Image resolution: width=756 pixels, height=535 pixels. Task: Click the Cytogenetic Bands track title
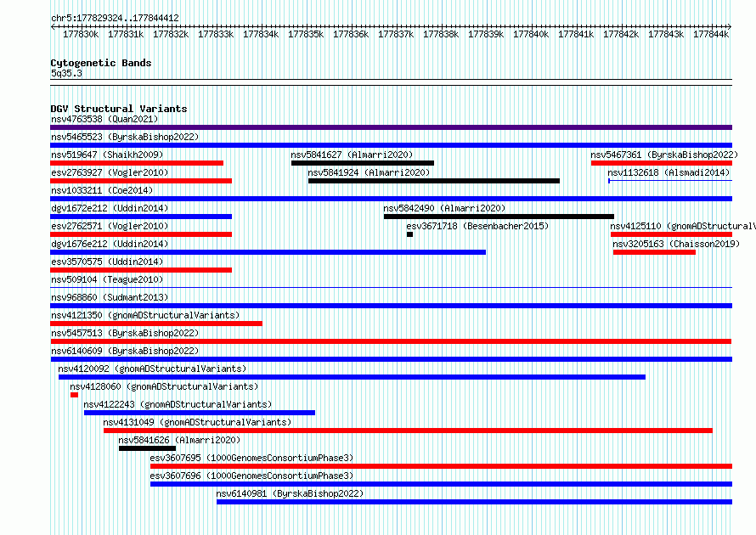pos(101,63)
